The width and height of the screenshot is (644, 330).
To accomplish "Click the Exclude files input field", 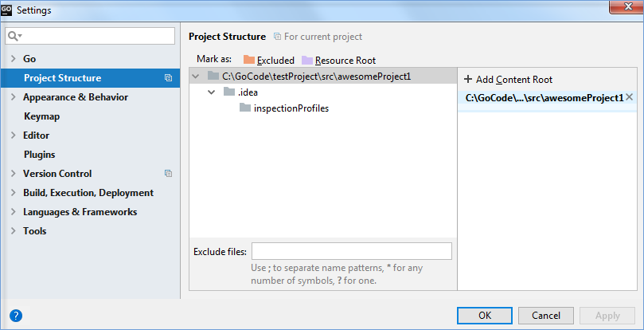I will coord(351,252).
